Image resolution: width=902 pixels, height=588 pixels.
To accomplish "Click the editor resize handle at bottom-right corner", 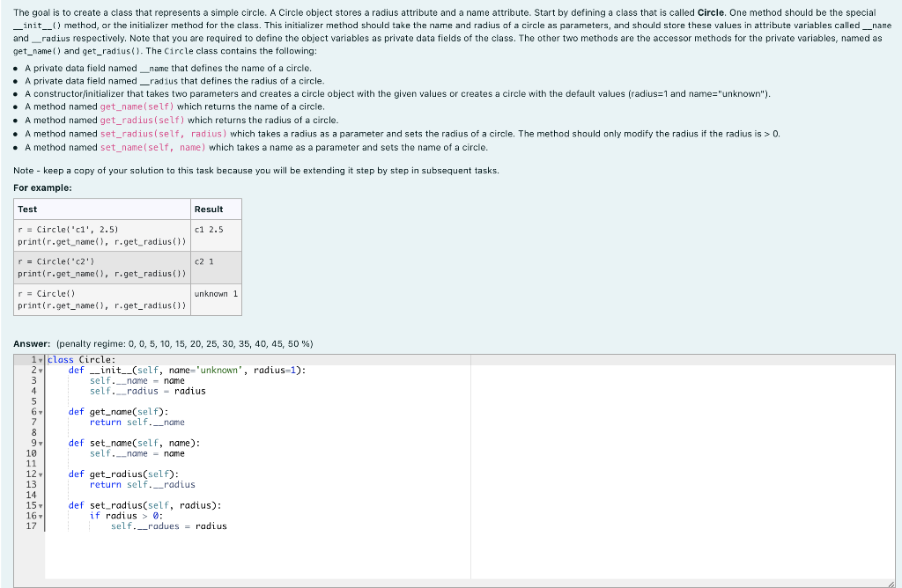I will point(891,584).
